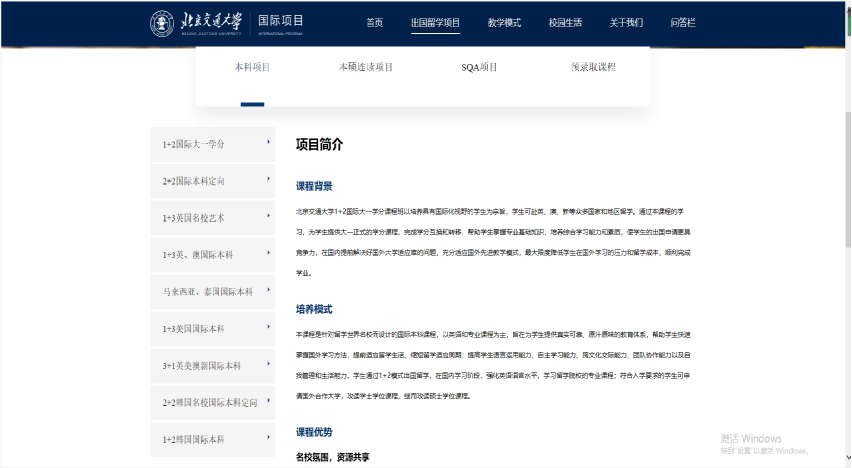Select 1+3英国名校艺术 in the sidebar

212,218
